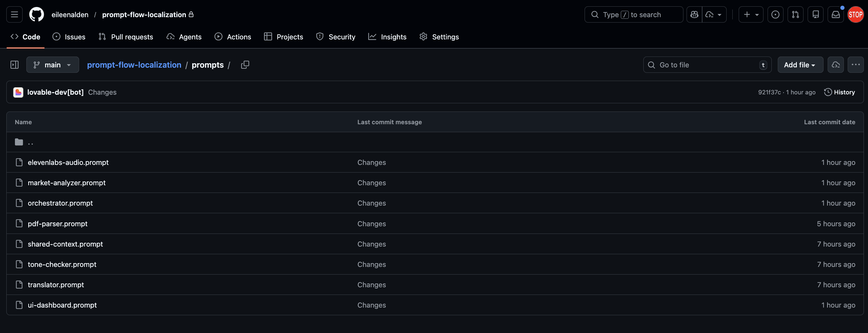Click the Name column header
This screenshot has width=868, height=333.
pos(23,122)
